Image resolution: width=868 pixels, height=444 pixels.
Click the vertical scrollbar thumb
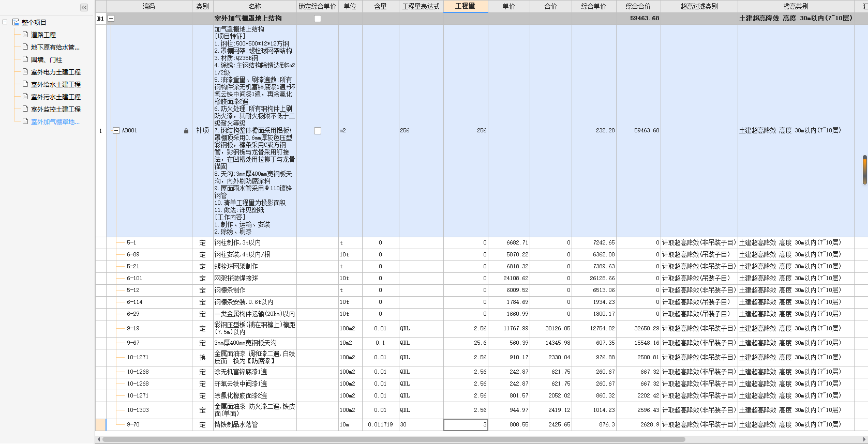point(864,170)
